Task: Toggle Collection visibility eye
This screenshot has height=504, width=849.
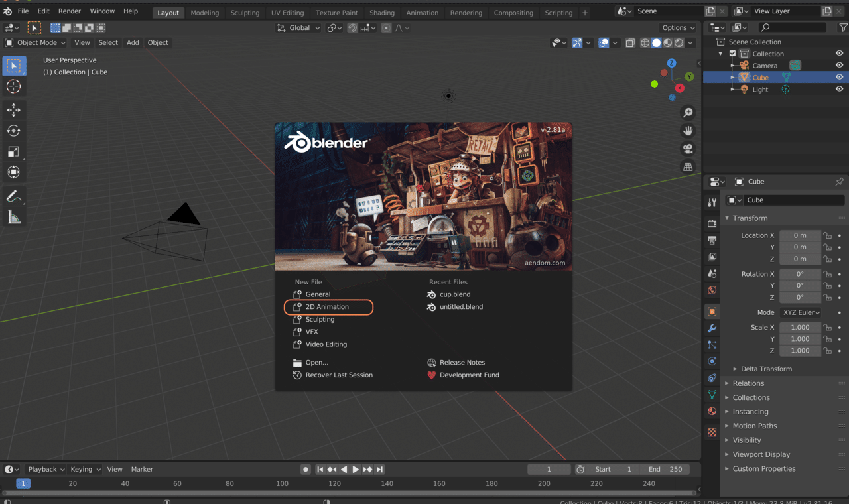Action: coord(839,54)
